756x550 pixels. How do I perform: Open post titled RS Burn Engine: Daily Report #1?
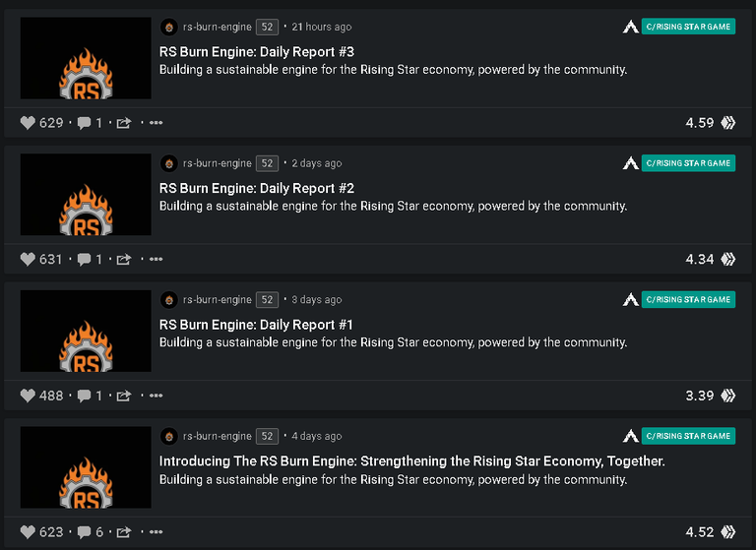(256, 325)
